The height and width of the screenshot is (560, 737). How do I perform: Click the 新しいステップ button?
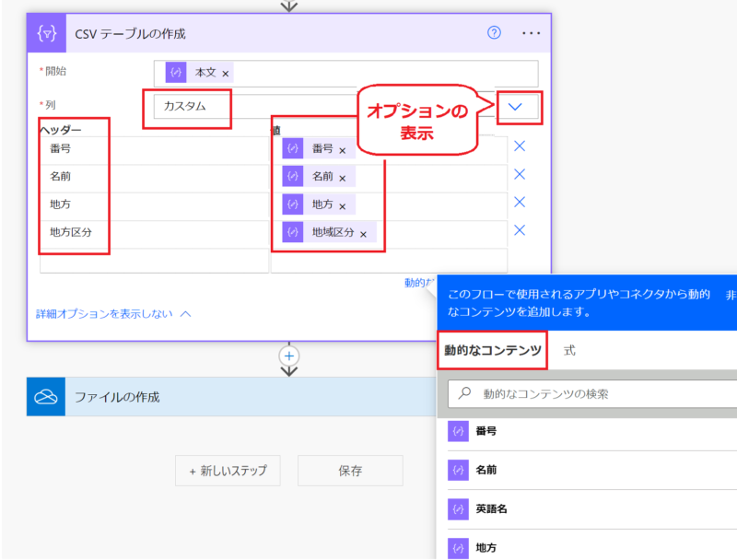pos(228,471)
